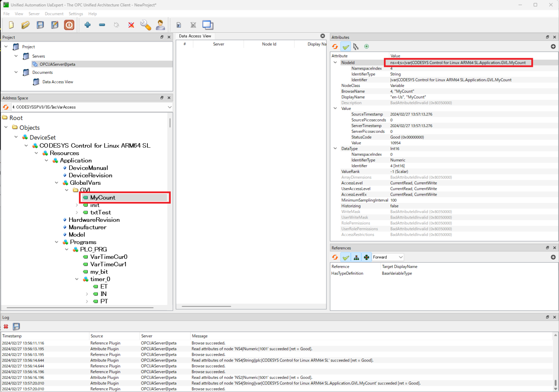Toggle automatic attribute updates with the checkmark icon
559x392 pixels.
click(345, 46)
